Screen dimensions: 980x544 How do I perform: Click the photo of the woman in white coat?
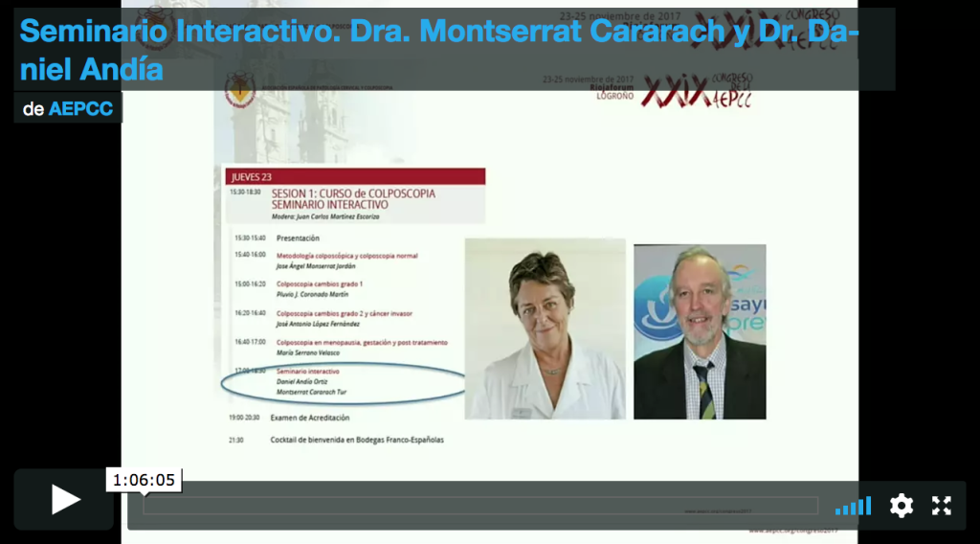click(x=545, y=329)
